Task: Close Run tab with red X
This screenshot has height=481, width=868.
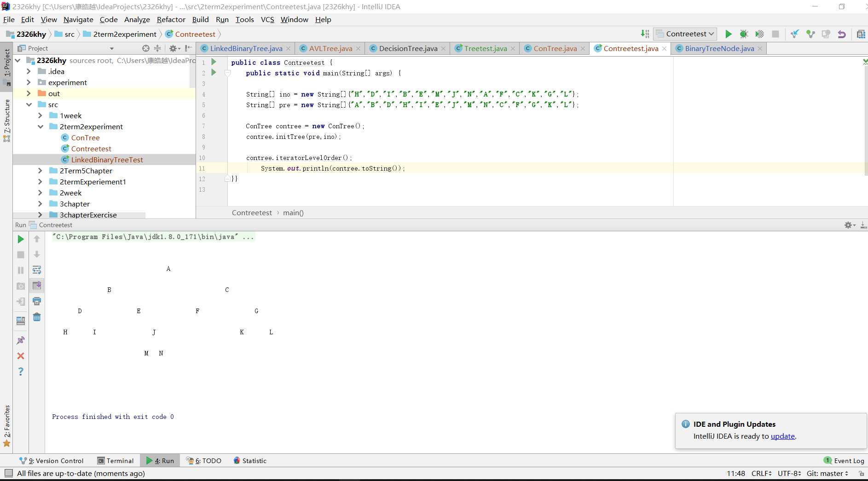Action: [21, 356]
